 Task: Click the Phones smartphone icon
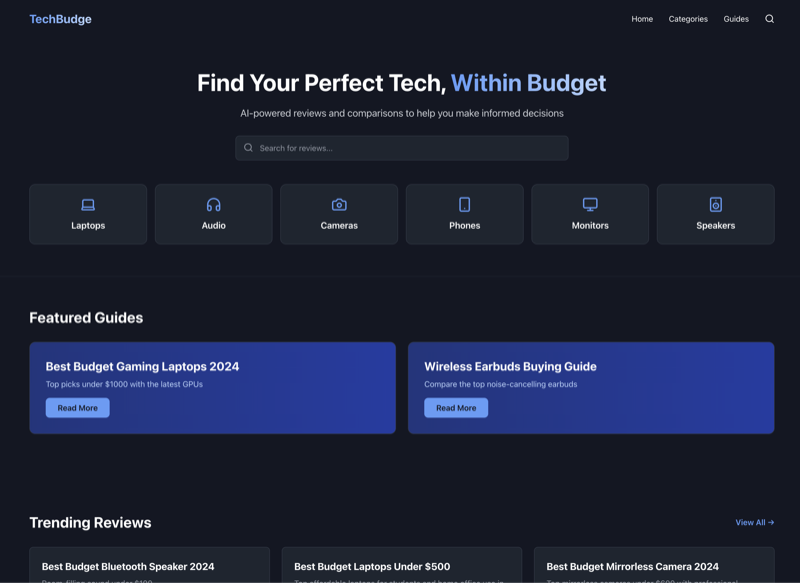coord(464,204)
